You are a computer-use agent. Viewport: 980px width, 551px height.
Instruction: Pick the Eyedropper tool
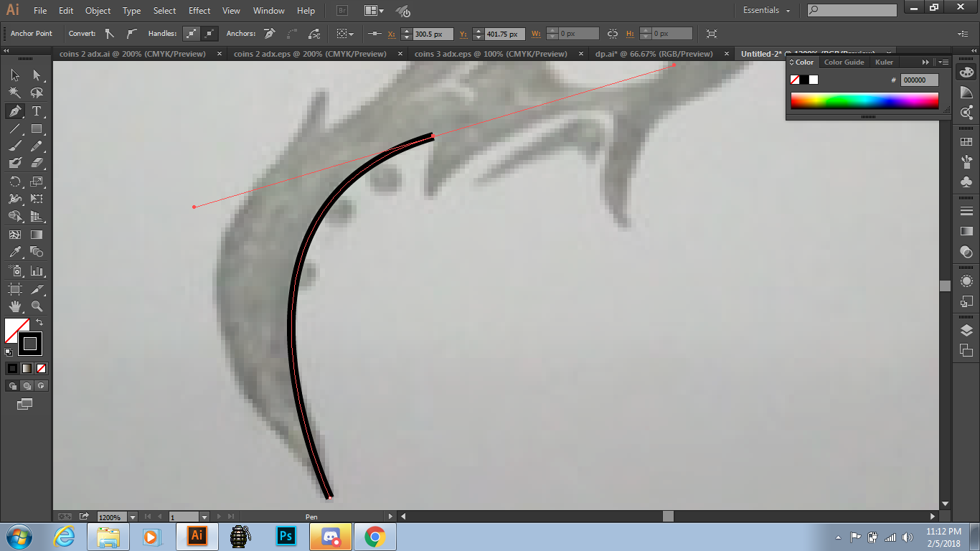[x=14, y=252]
